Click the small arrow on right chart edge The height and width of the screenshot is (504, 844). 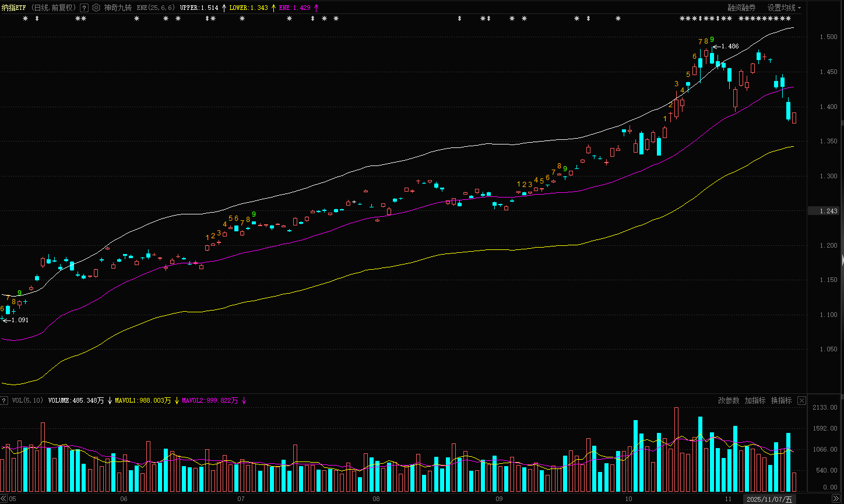click(x=842, y=260)
